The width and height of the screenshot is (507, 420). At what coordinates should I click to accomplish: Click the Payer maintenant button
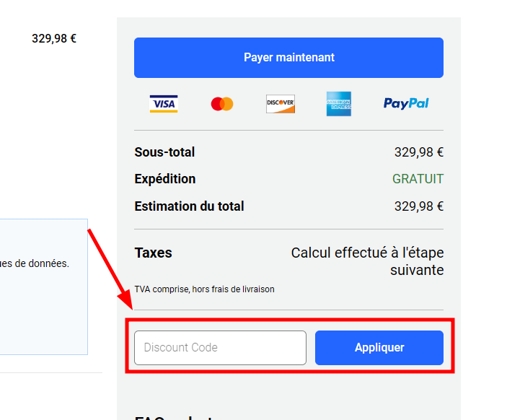click(288, 58)
